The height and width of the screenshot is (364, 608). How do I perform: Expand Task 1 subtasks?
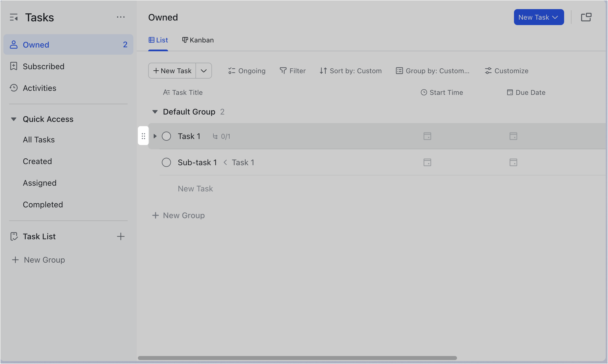click(155, 136)
